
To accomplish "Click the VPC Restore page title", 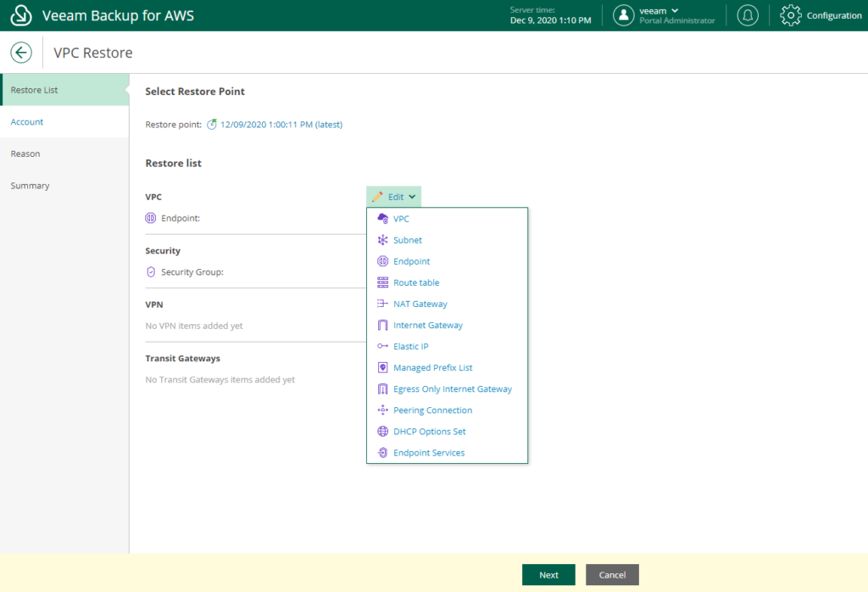I will point(93,53).
